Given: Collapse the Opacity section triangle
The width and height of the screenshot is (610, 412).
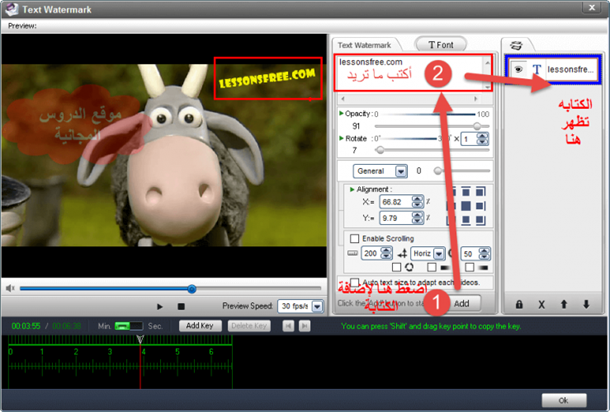Looking at the screenshot, I should coord(341,113).
